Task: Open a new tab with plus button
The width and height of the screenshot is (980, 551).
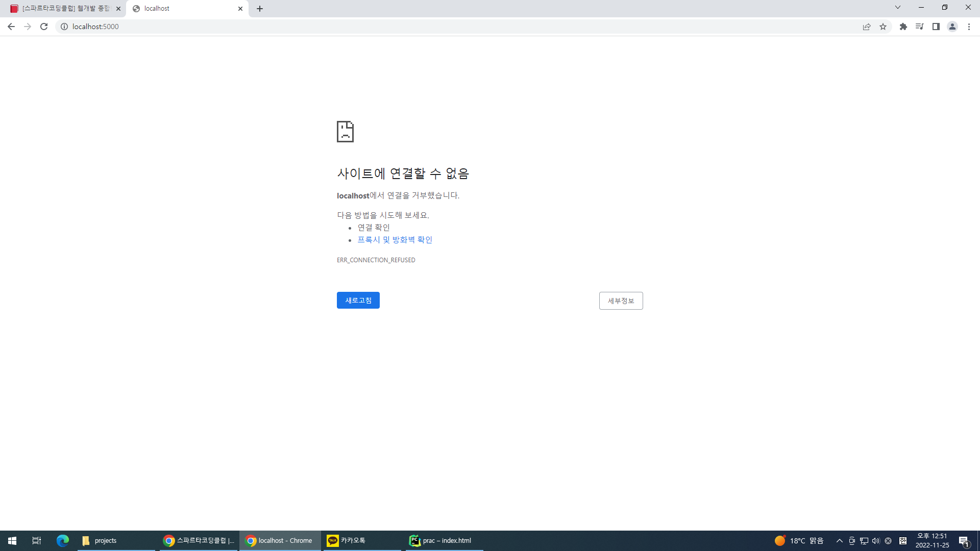Action: [260, 9]
